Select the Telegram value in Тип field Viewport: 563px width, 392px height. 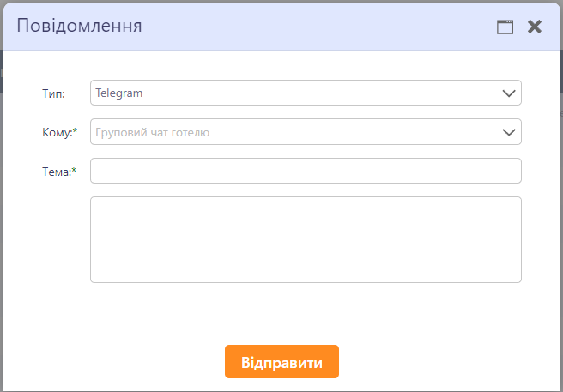tap(118, 93)
